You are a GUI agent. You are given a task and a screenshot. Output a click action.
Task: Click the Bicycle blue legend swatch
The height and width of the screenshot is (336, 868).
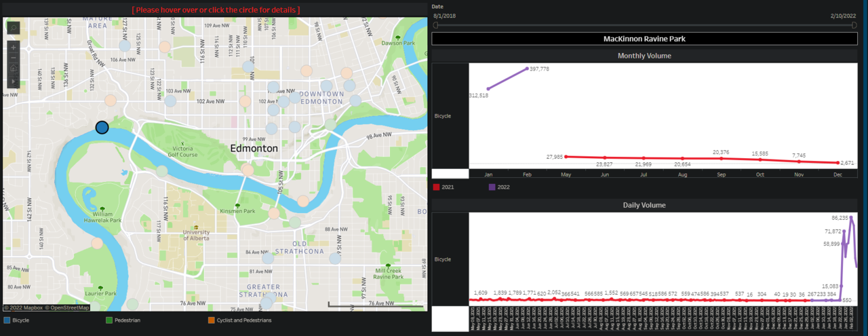pos(7,320)
